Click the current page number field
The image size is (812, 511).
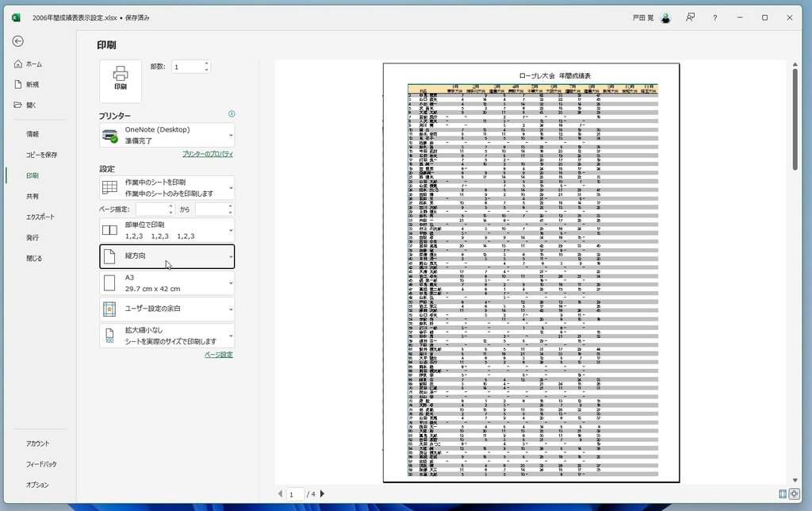pos(295,494)
